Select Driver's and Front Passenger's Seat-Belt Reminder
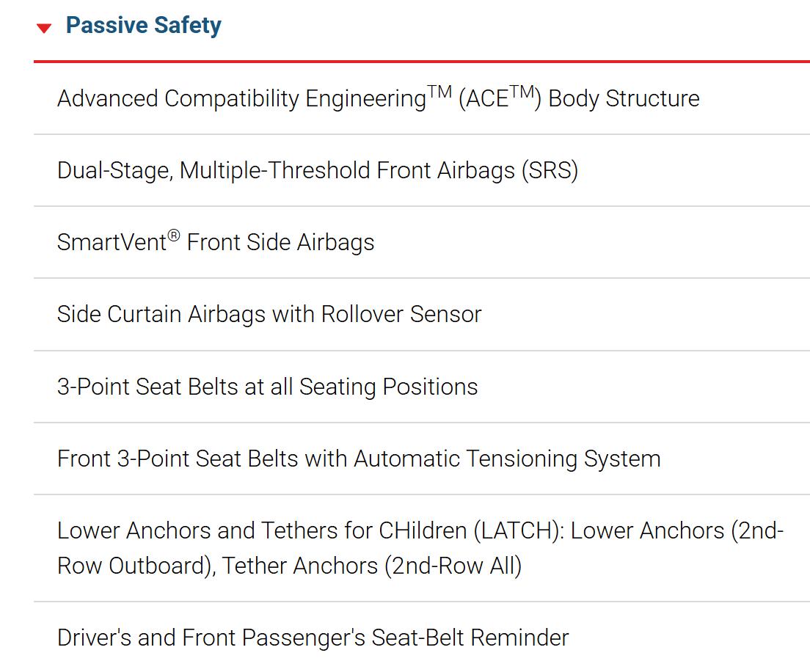This screenshot has width=810, height=672. [422, 638]
